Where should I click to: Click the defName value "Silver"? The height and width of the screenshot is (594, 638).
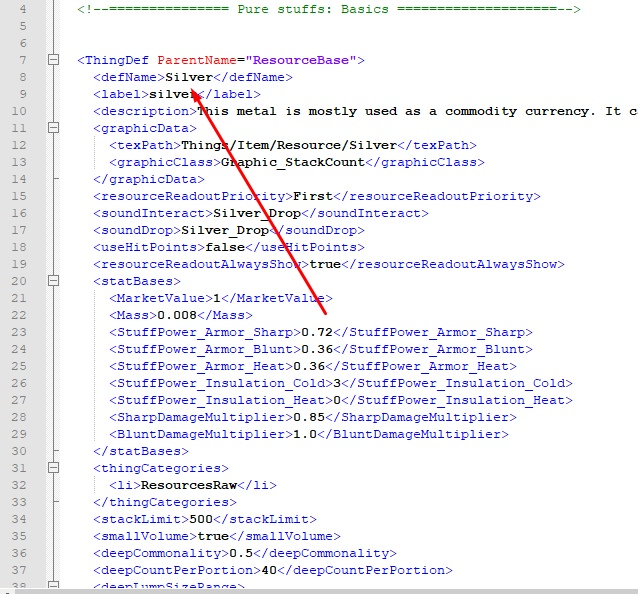tap(189, 77)
